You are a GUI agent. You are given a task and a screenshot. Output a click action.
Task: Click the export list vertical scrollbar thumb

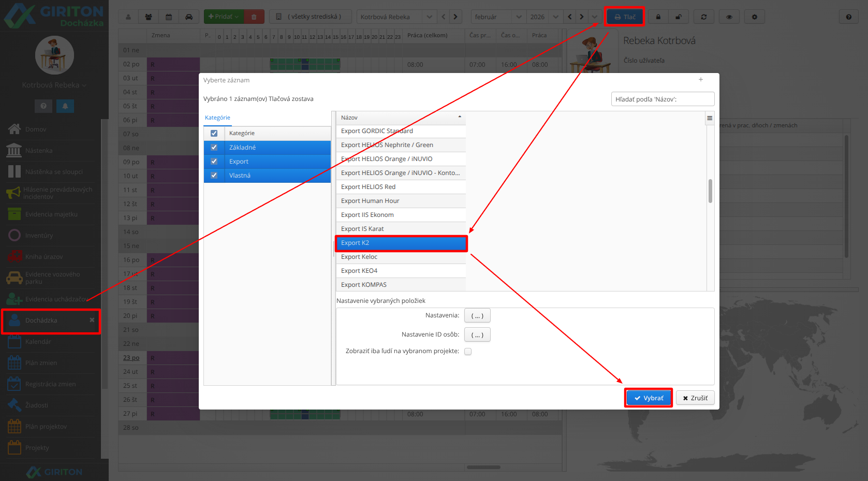point(710,191)
